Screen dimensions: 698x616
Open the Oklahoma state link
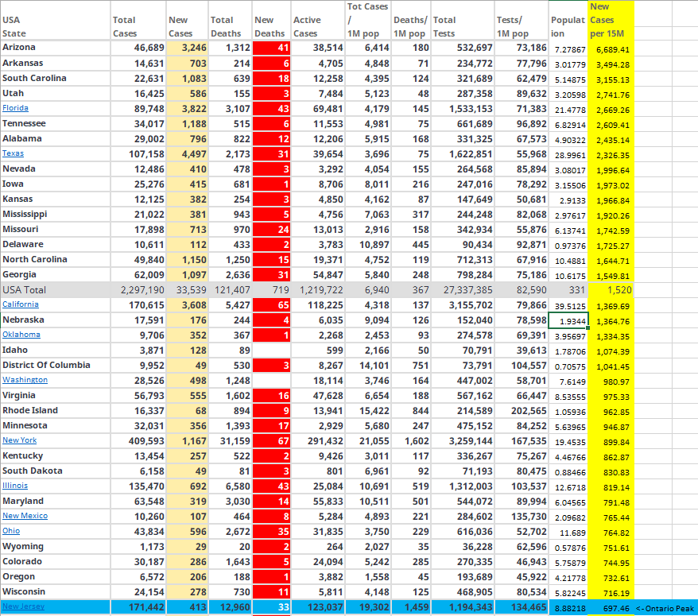(x=21, y=335)
